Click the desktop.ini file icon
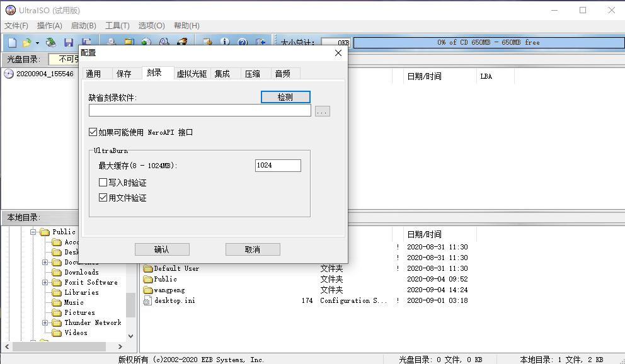Viewport: 625px width, 364px height. pos(147,300)
